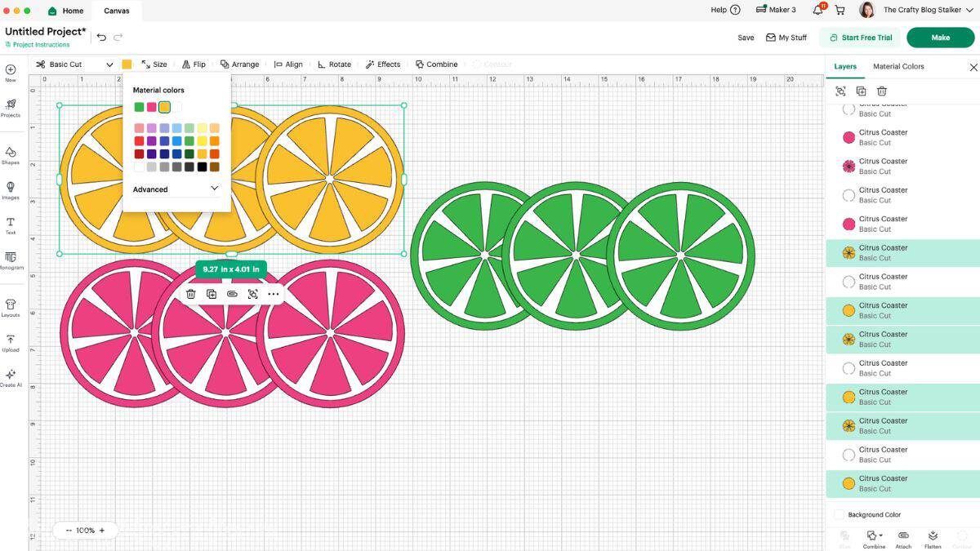
Task: Undo the last action
Action: [101, 37]
